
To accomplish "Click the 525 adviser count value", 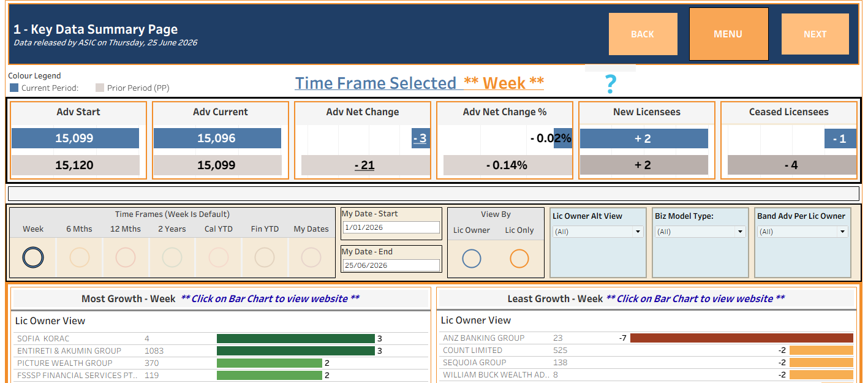I will tap(560, 350).
